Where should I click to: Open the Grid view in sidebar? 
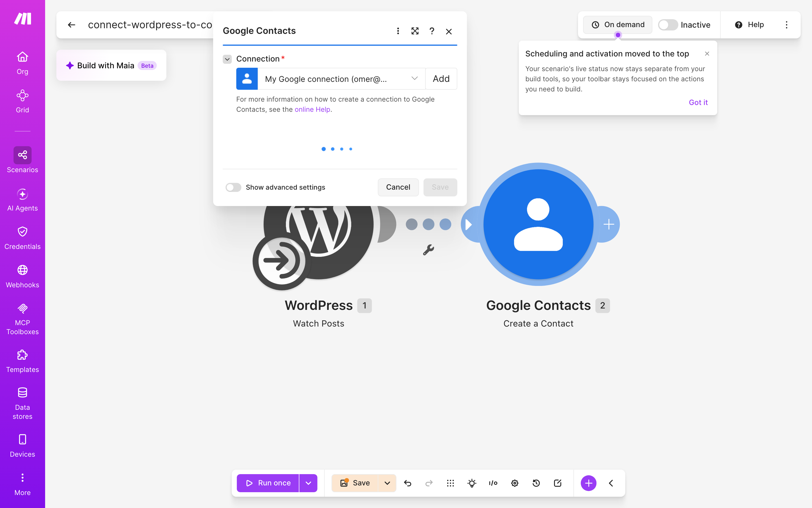[23, 101]
